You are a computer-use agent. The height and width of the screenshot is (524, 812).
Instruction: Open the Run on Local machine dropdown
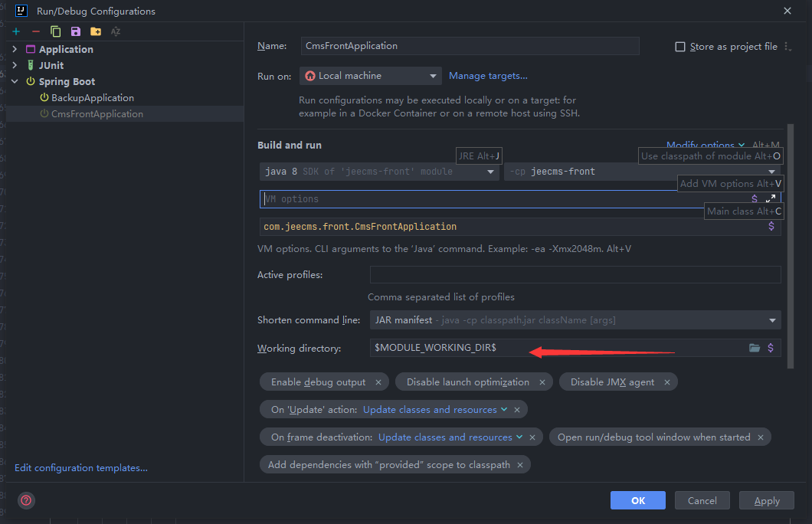[x=371, y=76]
